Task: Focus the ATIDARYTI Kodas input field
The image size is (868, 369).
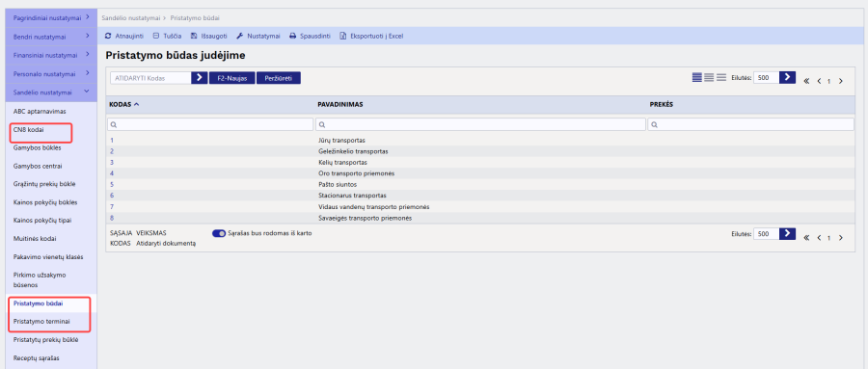Action: (x=150, y=78)
